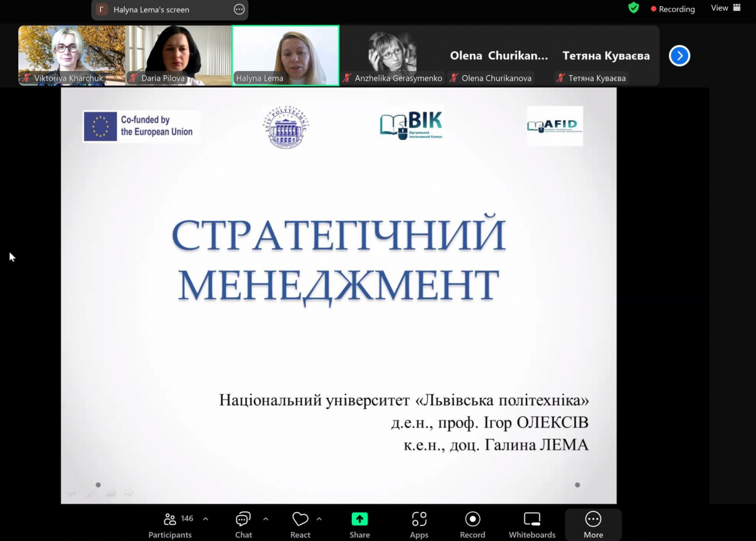Screen dimensions: 756x541
Task: Click the green encryption shield icon
Action: point(633,7)
